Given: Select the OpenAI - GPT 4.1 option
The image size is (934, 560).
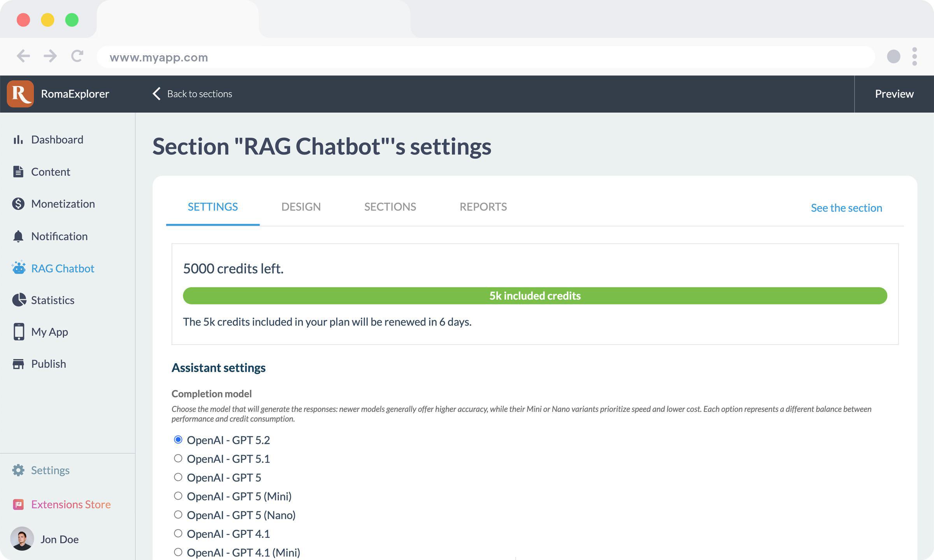Looking at the screenshot, I should pos(178,533).
